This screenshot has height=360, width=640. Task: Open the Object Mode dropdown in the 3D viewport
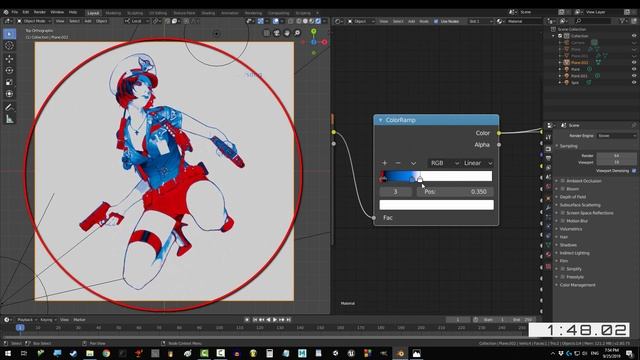pos(34,21)
